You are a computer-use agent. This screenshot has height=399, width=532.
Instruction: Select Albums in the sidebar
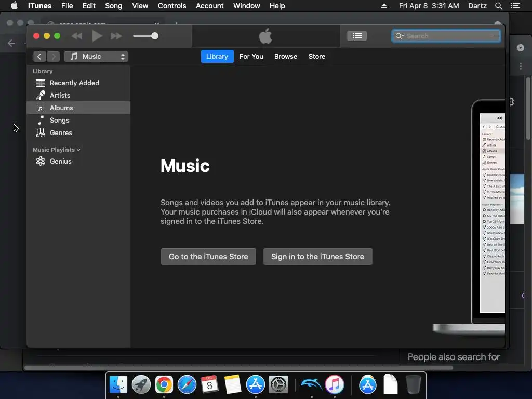point(78,108)
